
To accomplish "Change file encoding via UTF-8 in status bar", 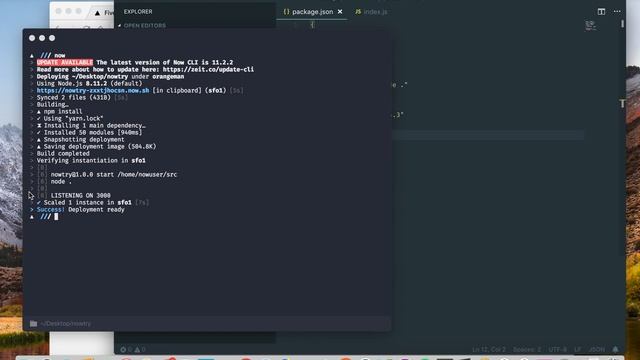I will pyautogui.click(x=558, y=349).
